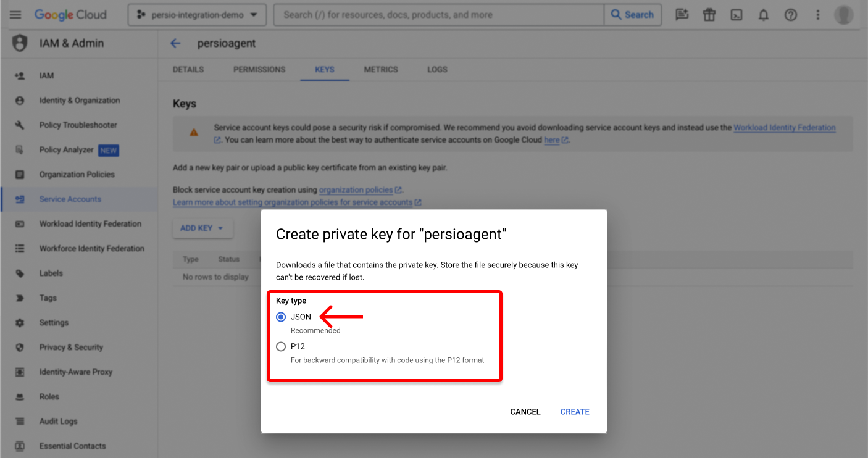Click into the resource search field

tap(438, 15)
